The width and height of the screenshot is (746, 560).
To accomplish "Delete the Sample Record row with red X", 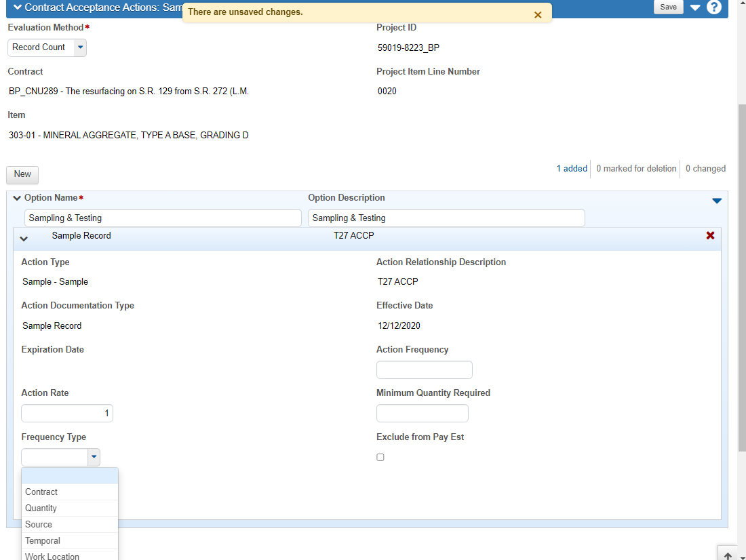I will pos(710,235).
